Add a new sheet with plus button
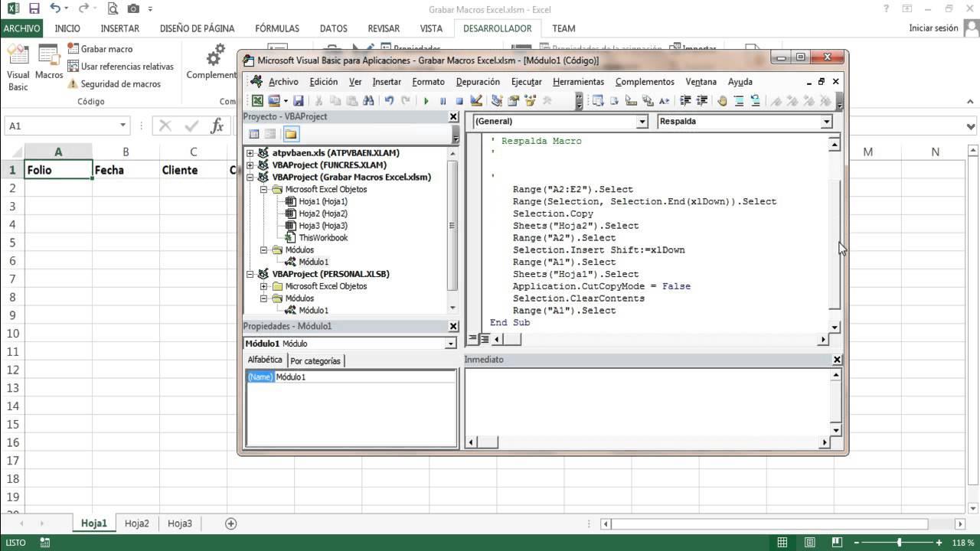Image resolution: width=980 pixels, height=551 pixels. pyautogui.click(x=230, y=523)
